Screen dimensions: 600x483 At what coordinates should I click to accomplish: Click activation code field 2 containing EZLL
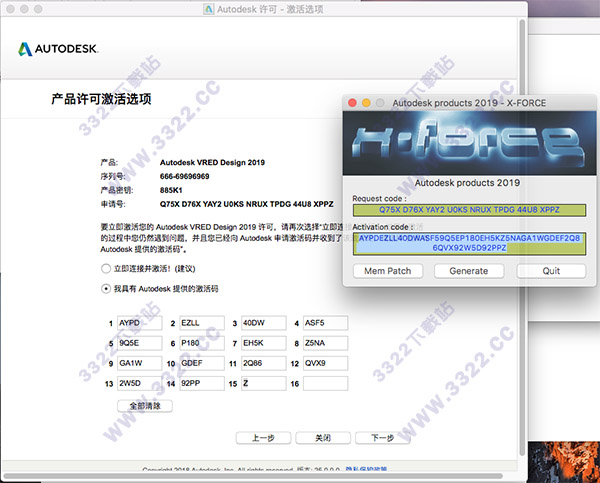[x=202, y=323]
